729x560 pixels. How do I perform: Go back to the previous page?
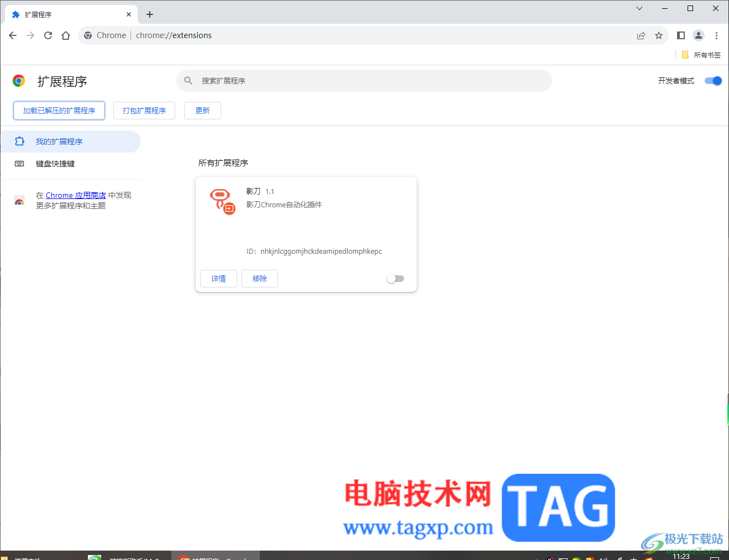[13, 35]
